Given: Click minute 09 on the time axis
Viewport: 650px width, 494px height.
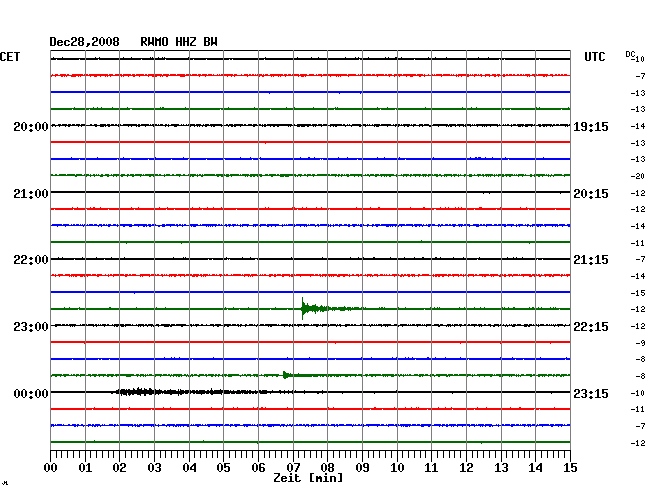Looking at the screenshot, I should click(362, 467).
